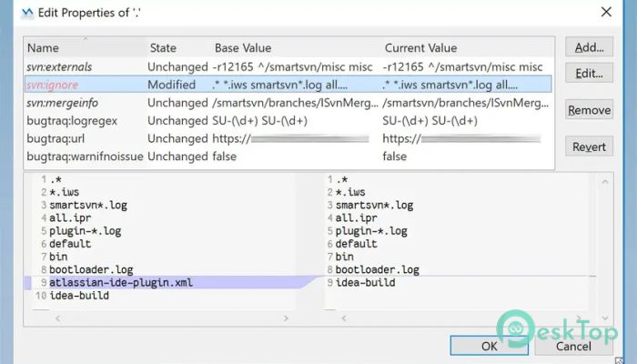This screenshot has width=637, height=364.
Task: Click bootloader.log in the right pane
Action: (x=377, y=269)
